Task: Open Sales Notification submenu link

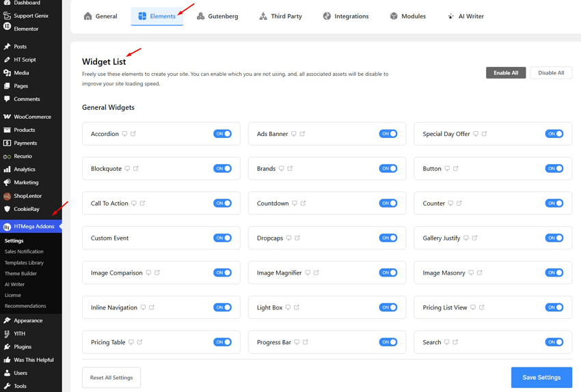Action: point(24,252)
